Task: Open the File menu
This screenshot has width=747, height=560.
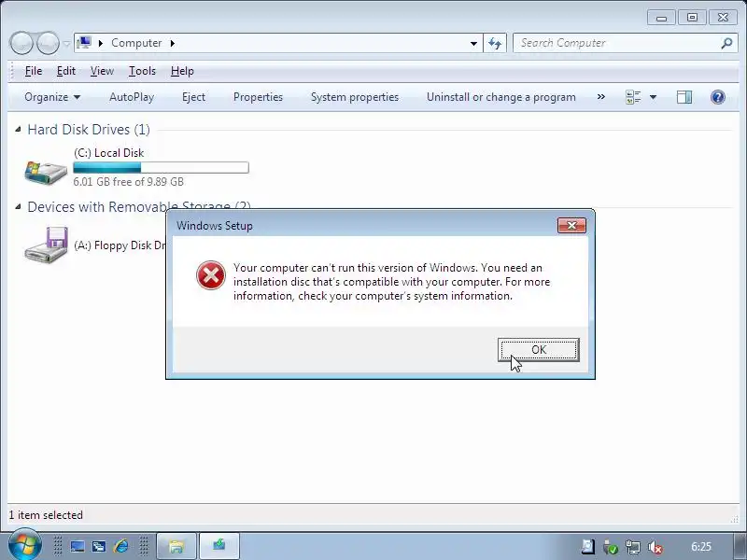Action: [x=34, y=71]
